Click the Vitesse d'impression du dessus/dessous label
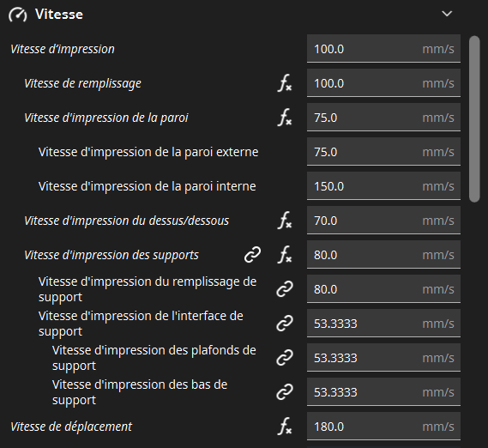488x448 pixels. pos(126,221)
